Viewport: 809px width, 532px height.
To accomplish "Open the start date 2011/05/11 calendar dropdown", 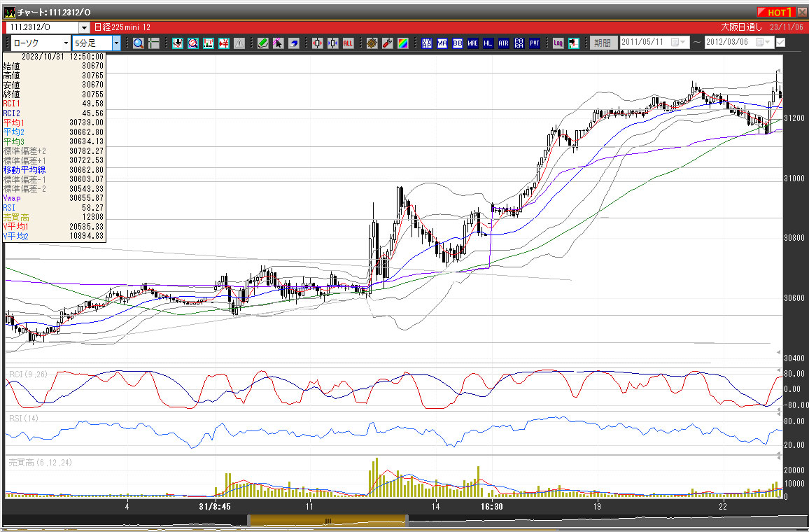I will pos(678,42).
